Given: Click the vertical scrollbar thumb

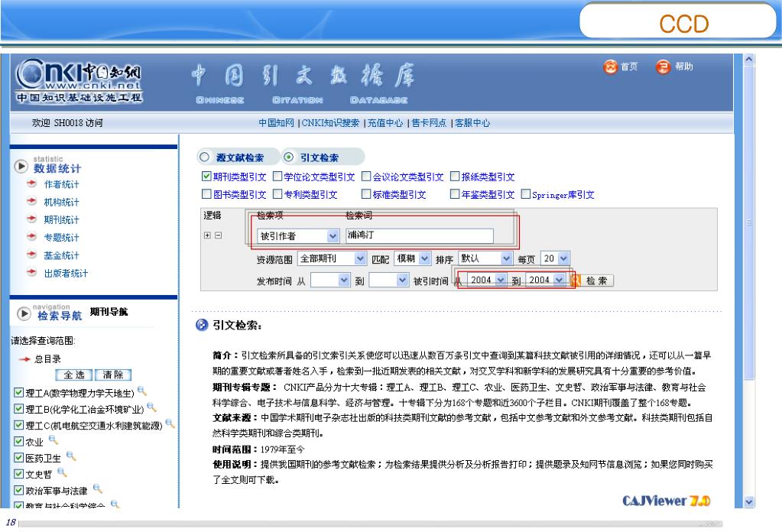Looking at the screenshot, I should [x=748, y=222].
